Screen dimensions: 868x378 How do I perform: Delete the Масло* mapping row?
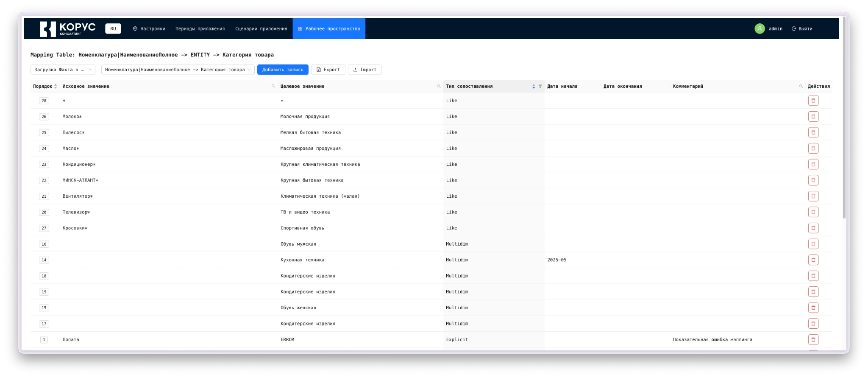click(813, 148)
